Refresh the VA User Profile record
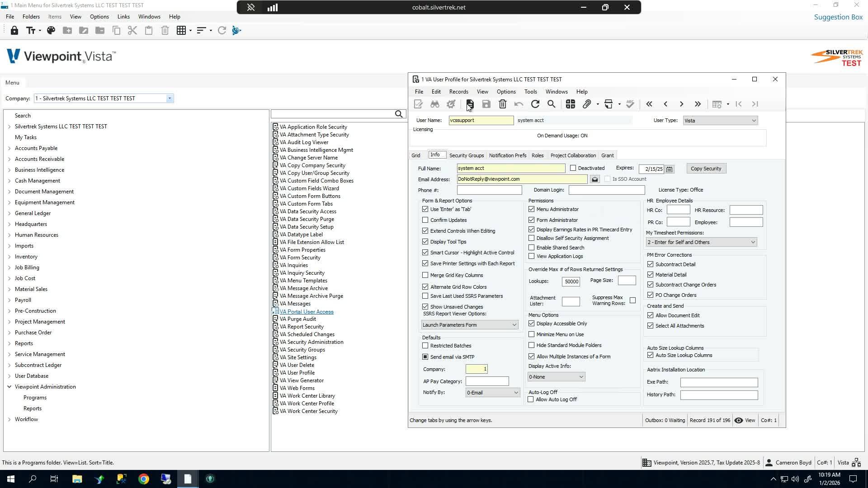This screenshot has width=868, height=488. point(535,104)
